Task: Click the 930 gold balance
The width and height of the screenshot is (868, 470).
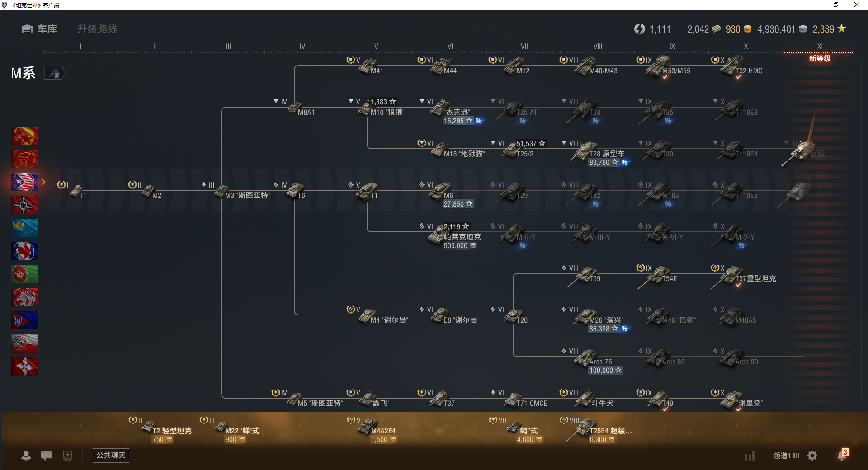Action: pos(739,29)
